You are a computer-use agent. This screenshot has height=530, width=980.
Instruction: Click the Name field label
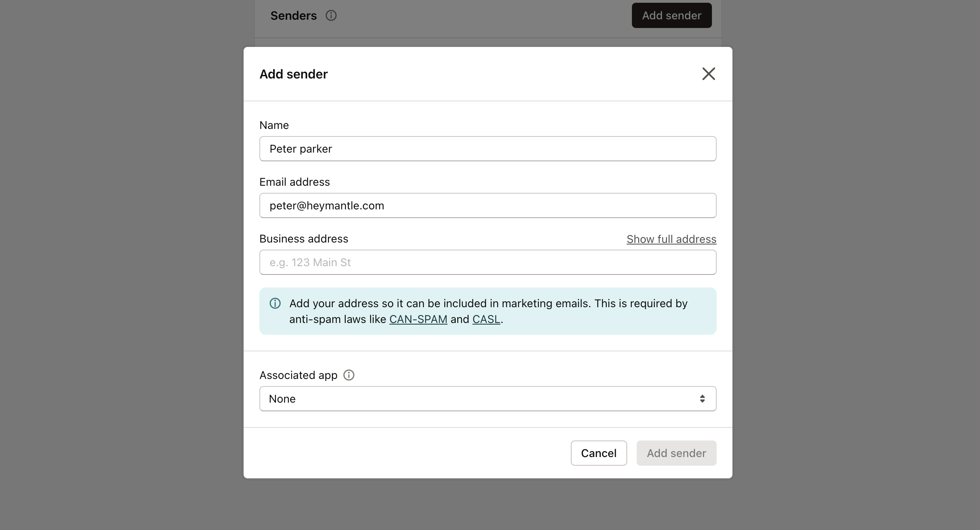[x=274, y=125]
